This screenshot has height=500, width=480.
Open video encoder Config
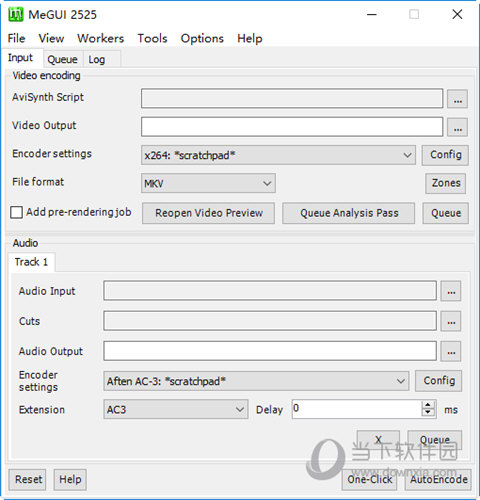click(x=445, y=155)
